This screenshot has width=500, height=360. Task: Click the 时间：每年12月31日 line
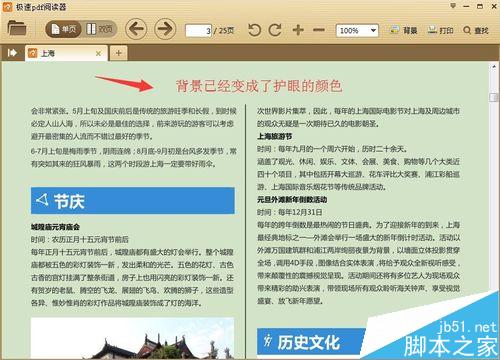(x=290, y=212)
